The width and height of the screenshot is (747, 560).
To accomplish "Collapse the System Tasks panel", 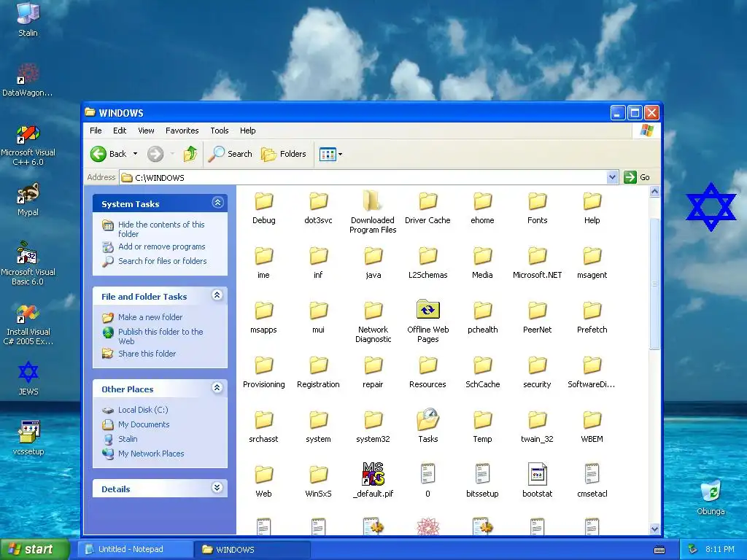I will (217, 203).
